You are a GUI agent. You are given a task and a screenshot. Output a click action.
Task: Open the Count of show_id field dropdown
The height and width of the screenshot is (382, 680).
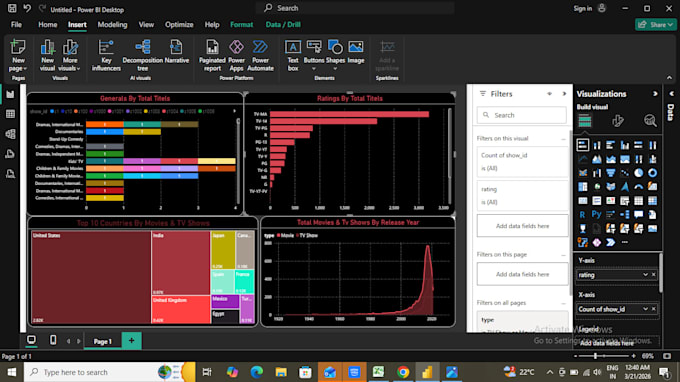click(645, 309)
